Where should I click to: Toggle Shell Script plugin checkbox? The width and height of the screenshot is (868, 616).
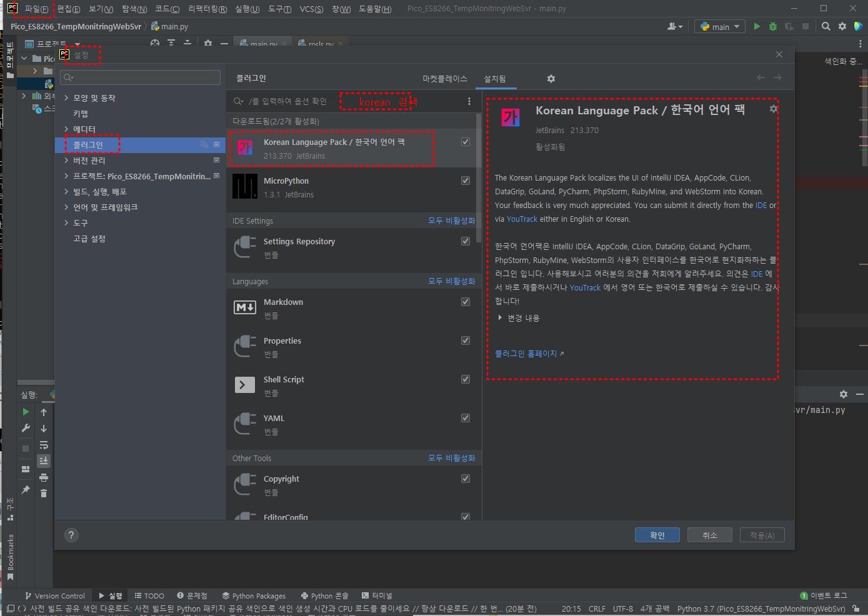point(466,379)
